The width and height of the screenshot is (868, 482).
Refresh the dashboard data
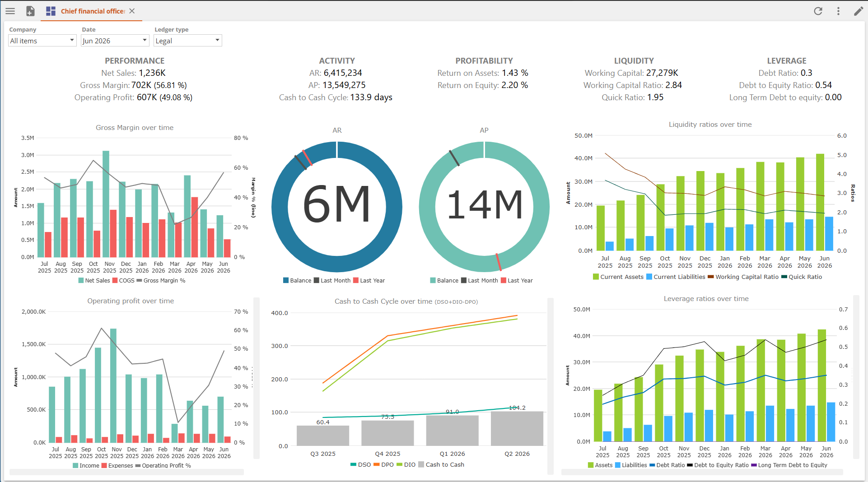[x=818, y=11]
